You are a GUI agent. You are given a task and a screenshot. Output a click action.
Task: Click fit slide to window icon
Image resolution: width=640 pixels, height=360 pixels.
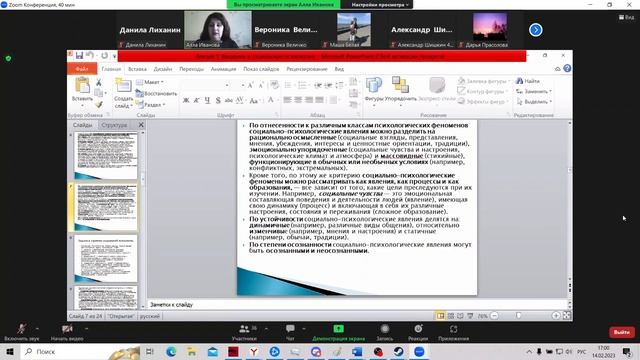pyautogui.click(x=567, y=316)
